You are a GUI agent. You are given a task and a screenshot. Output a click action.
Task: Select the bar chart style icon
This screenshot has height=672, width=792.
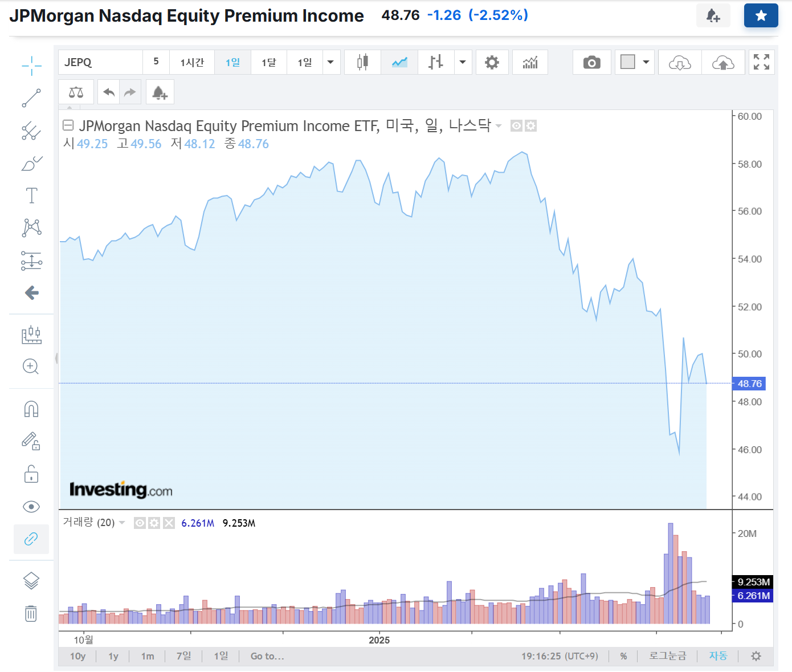click(436, 62)
